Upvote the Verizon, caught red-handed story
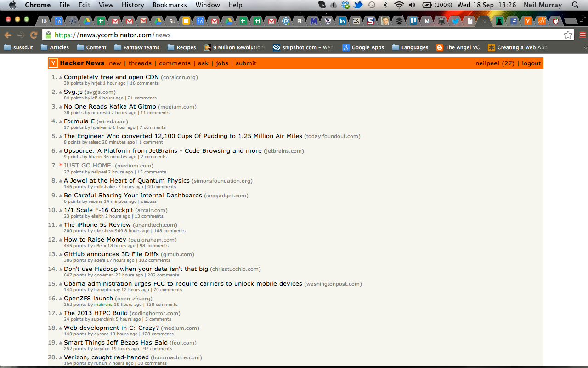 point(61,357)
